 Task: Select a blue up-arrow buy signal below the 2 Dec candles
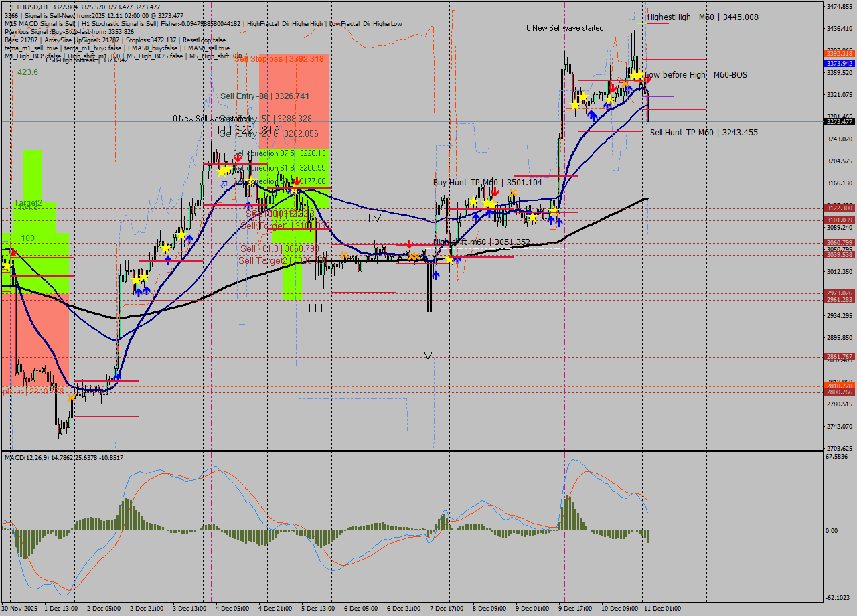point(139,292)
